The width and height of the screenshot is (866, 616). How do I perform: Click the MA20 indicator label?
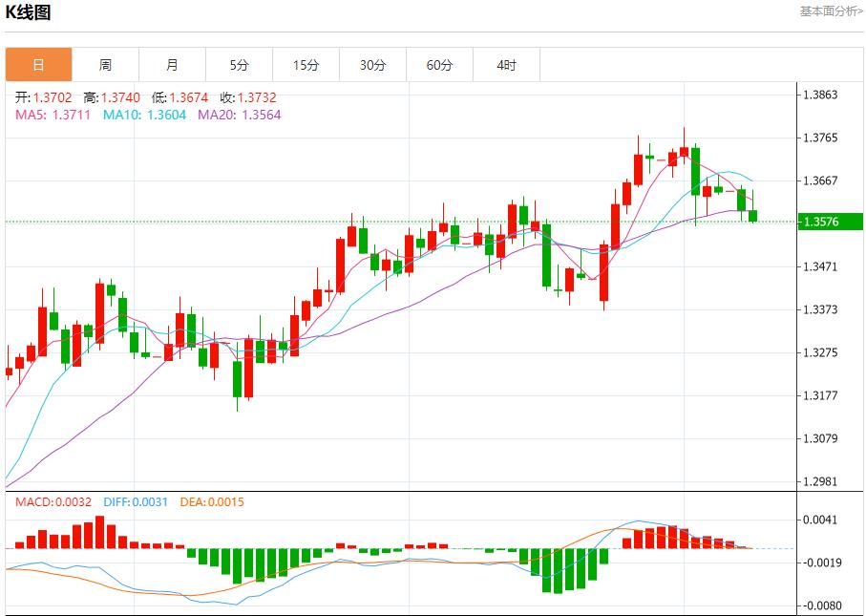click(239, 115)
